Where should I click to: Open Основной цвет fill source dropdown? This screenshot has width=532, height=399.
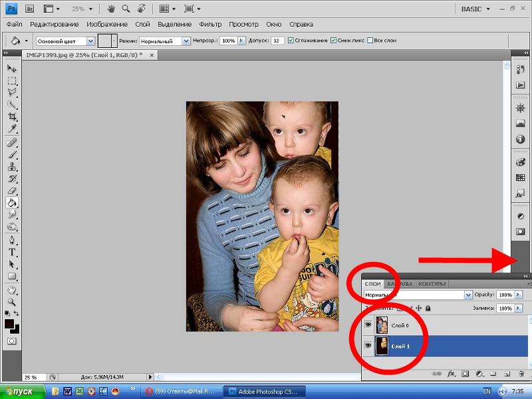point(90,41)
